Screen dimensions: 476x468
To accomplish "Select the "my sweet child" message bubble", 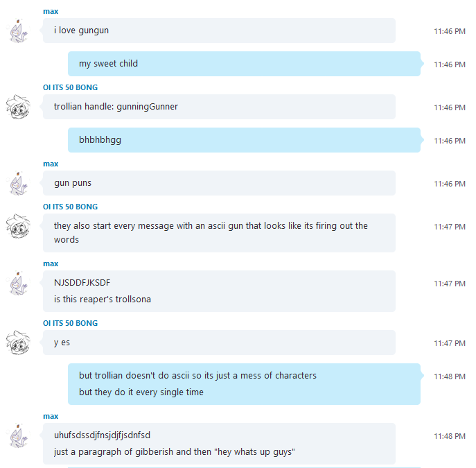I will 244,64.
